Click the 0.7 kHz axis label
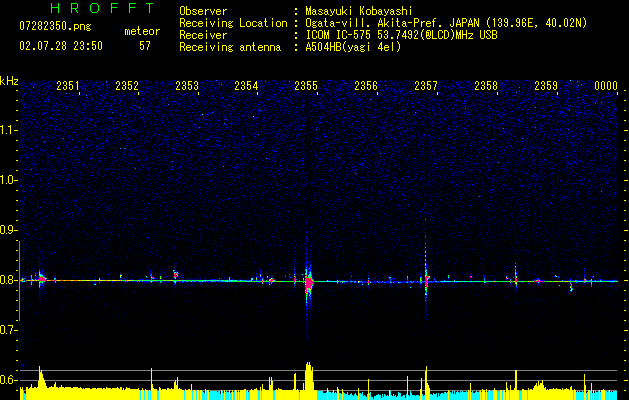The image size is (629, 400). (x=8, y=330)
